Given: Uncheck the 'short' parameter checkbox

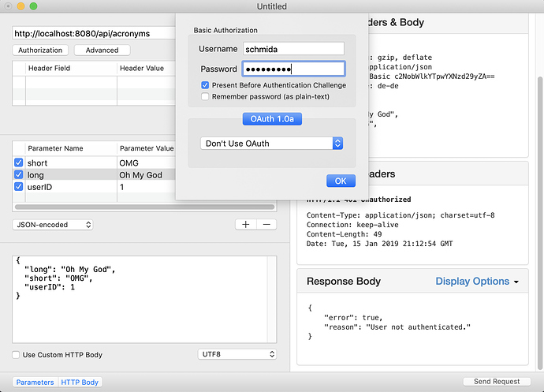Looking at the screenshot, I should (x=19, y=162).
